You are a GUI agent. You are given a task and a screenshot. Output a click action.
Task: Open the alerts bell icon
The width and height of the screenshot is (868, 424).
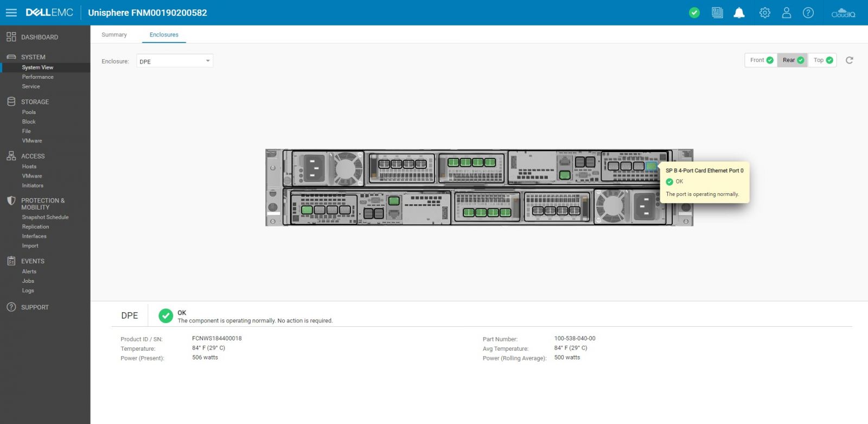[739, 12]
